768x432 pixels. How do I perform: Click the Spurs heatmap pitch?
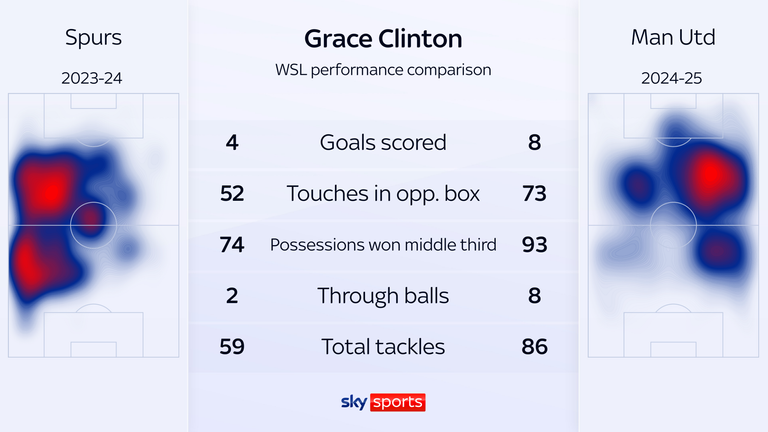[x=94, y=225]
